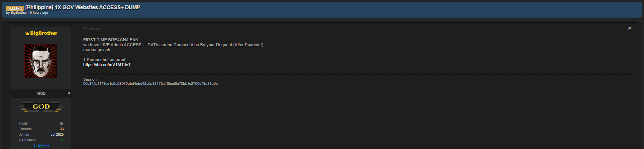Image resolution: width=644 pixels, height=149 pixels.
Task: Click the thread title Philippine GOV Websites
Action: [x=83, y=7]
